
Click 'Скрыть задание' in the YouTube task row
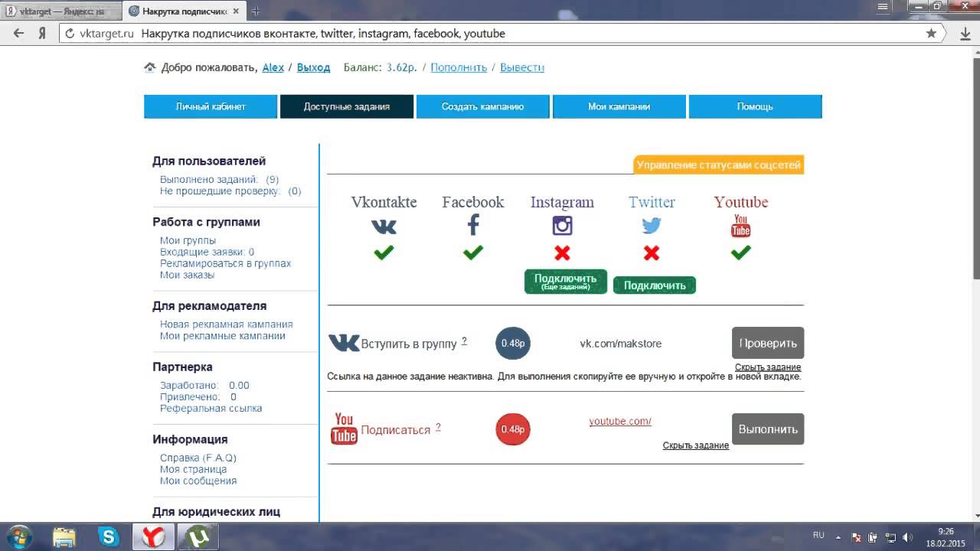pos(696,445)
